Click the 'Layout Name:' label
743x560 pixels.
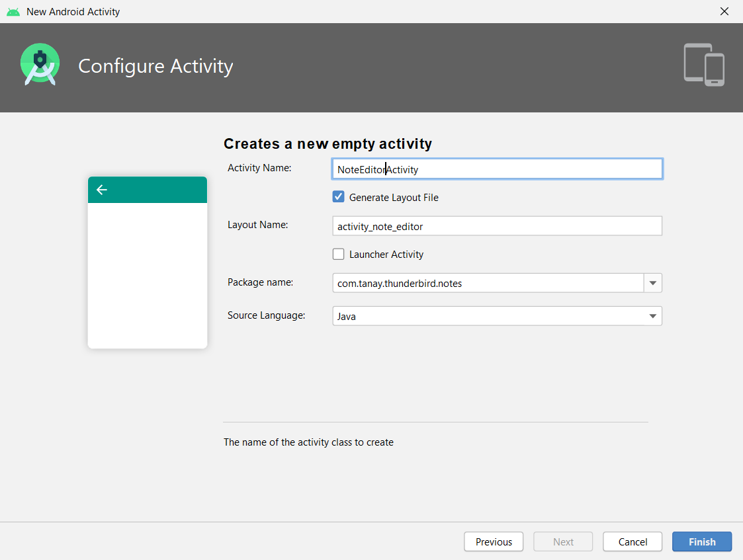pos(258,225)
